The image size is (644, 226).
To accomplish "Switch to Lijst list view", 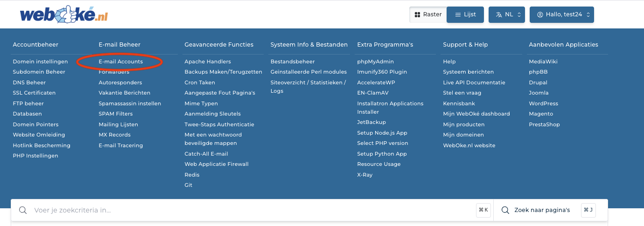I will (465, 14).
